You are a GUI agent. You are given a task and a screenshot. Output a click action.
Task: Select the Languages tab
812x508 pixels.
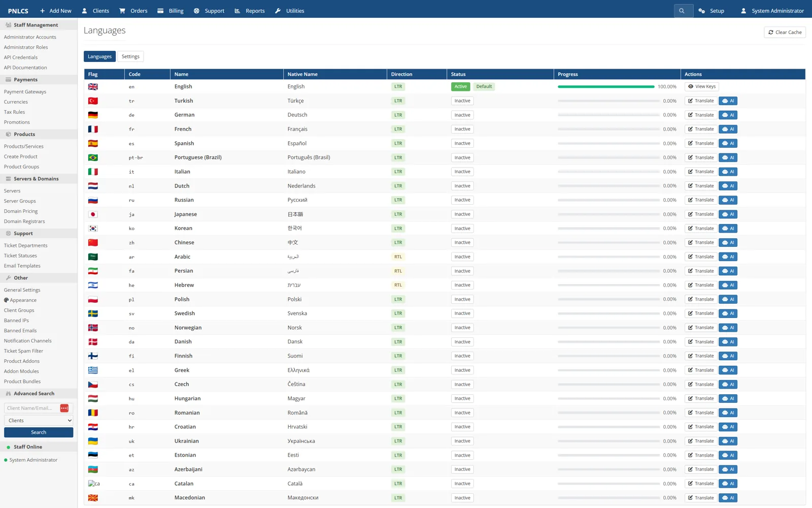(x=99, y=56)
